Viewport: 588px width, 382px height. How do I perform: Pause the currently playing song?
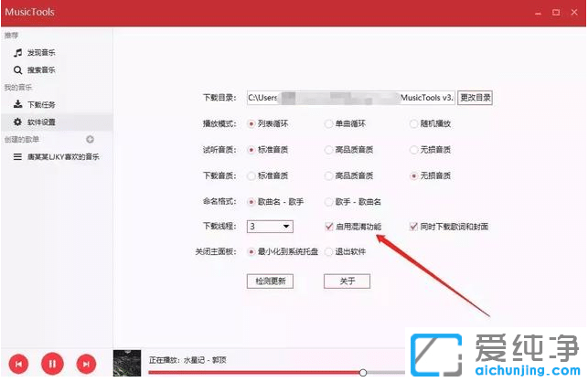(x=52, y=364)
